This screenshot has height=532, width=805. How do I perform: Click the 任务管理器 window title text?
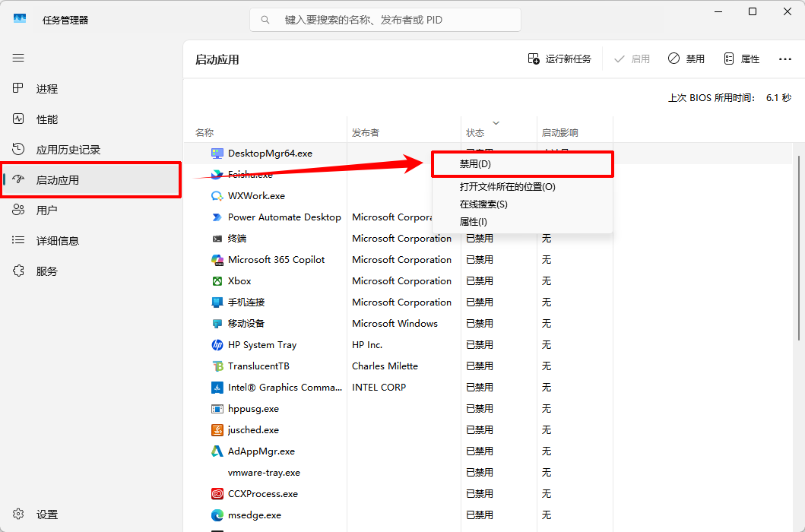(65, 20)
